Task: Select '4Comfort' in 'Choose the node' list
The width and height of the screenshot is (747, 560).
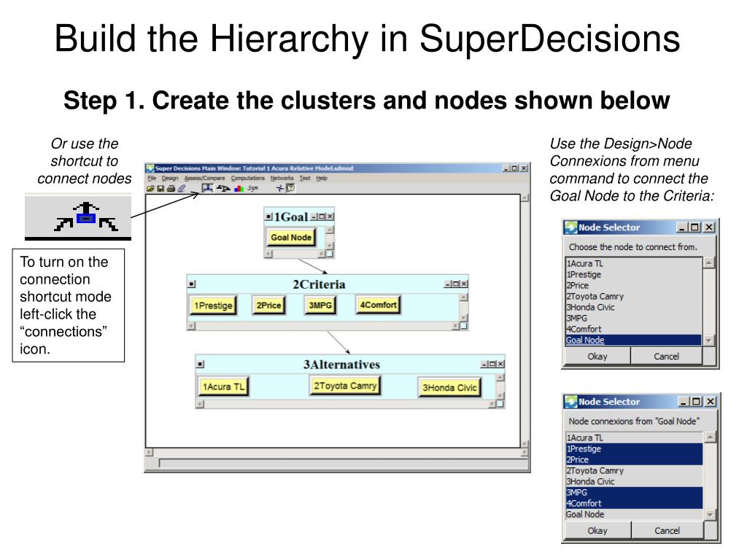Action: point(633,329)
